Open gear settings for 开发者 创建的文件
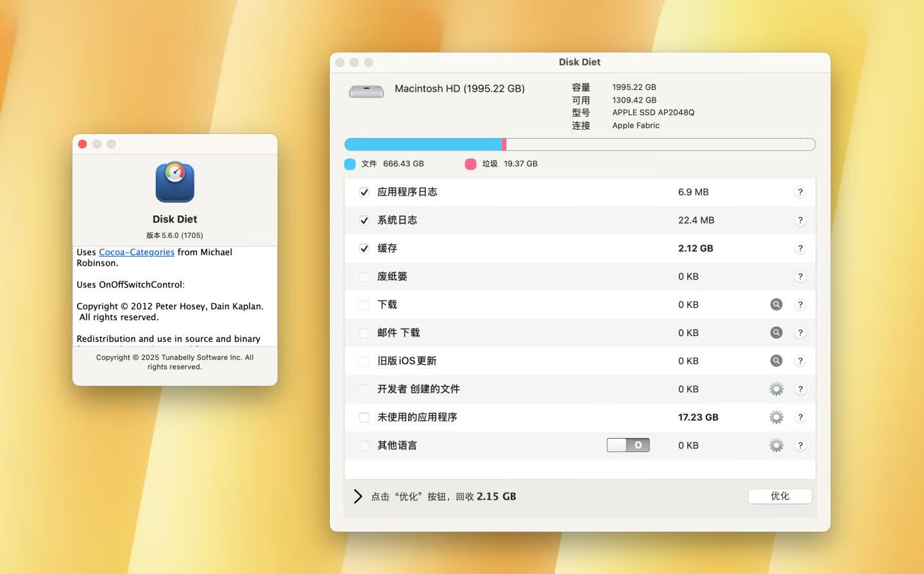 [776, 389]
